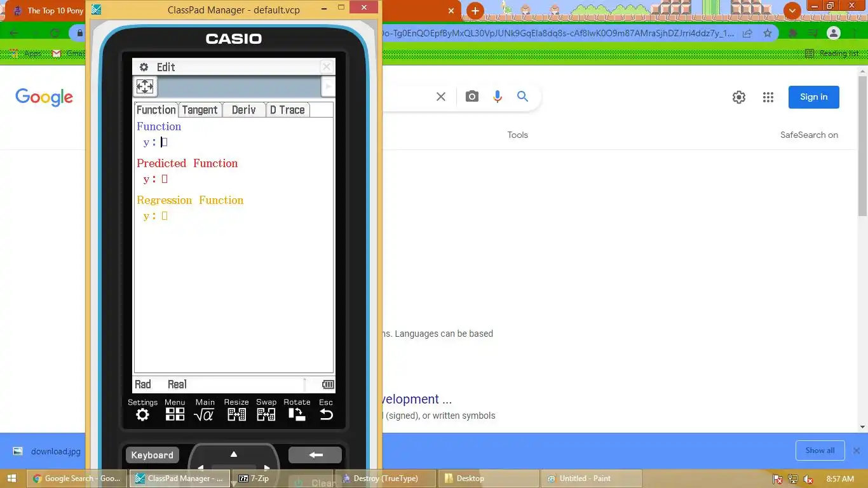Viewport: 868px width, 488px height.
Task: Click the Google search magnifier button
Action: [522, 97]
